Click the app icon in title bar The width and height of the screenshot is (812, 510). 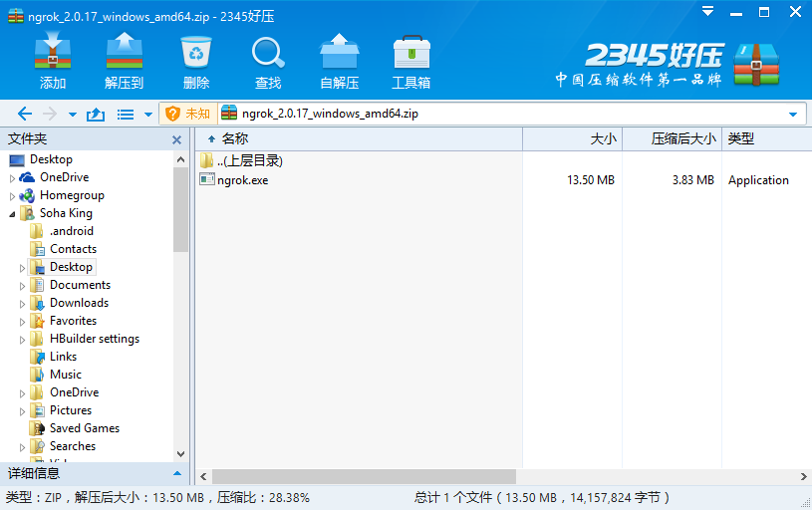pyautogui.click(x=16, y=16)
